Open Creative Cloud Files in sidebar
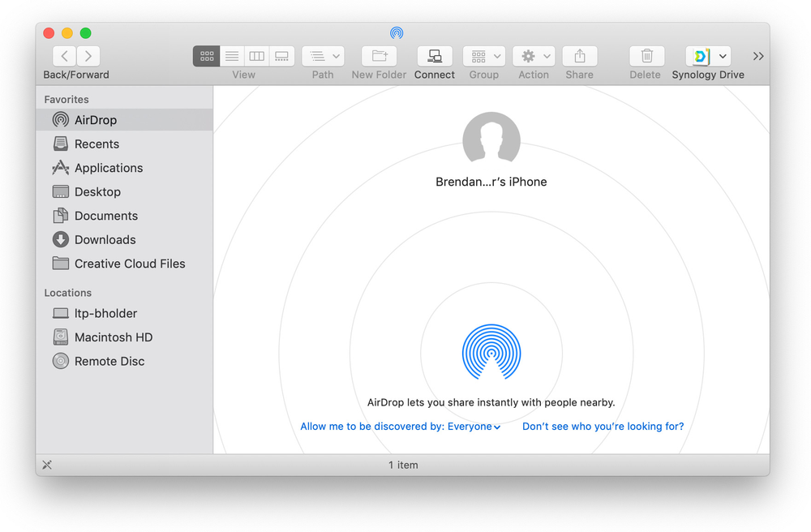This screenshot has width=811, height=532. tap(124, 264)
